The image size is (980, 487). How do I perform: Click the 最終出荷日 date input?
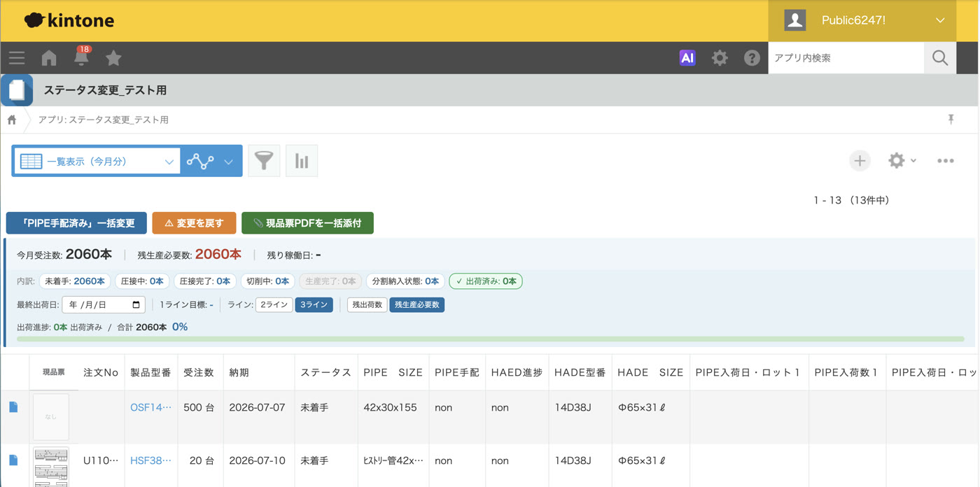[104, 305]
